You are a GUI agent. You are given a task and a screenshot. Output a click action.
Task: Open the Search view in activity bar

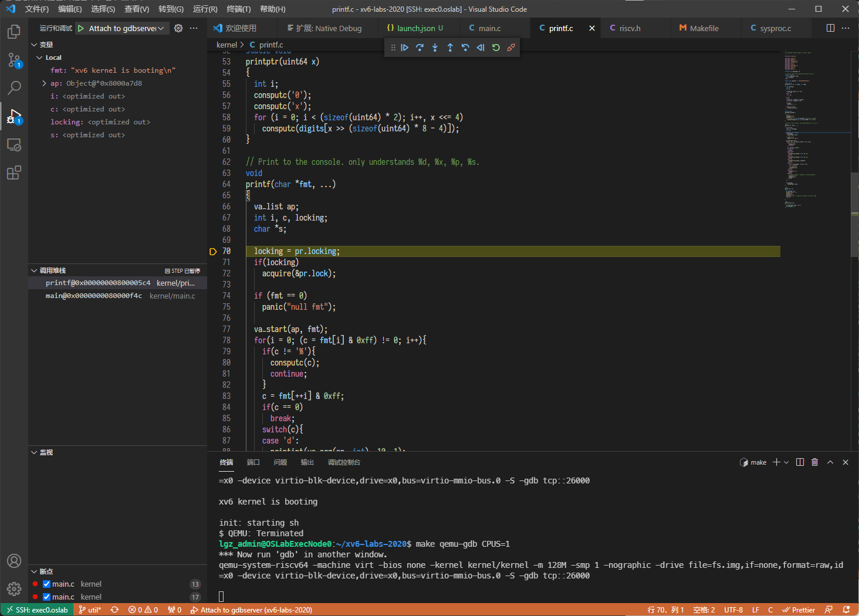pos(13,88)
